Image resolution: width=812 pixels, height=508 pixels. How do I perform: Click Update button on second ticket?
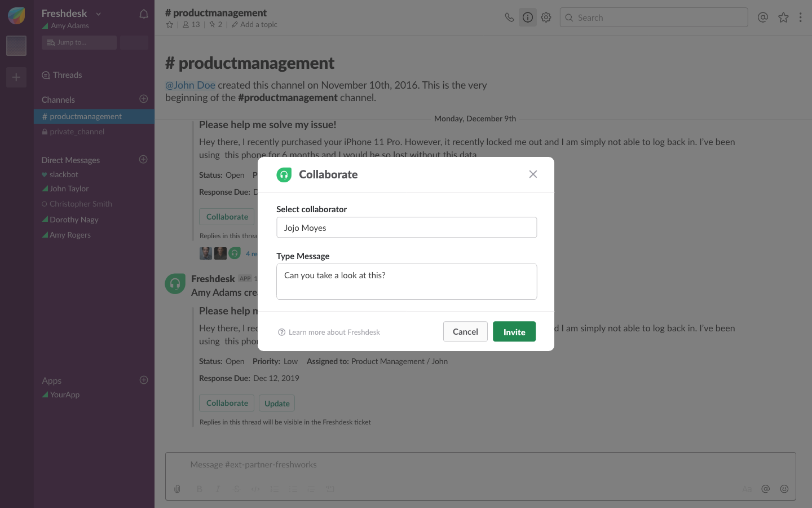pyautogui.click(x=277, y=403)
